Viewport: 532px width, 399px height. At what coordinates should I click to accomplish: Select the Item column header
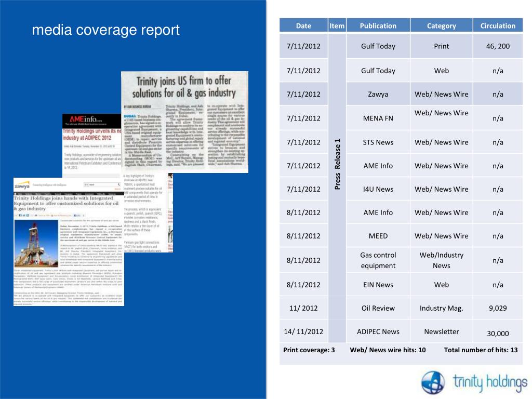pyautogui.click(x=337, y=25)
